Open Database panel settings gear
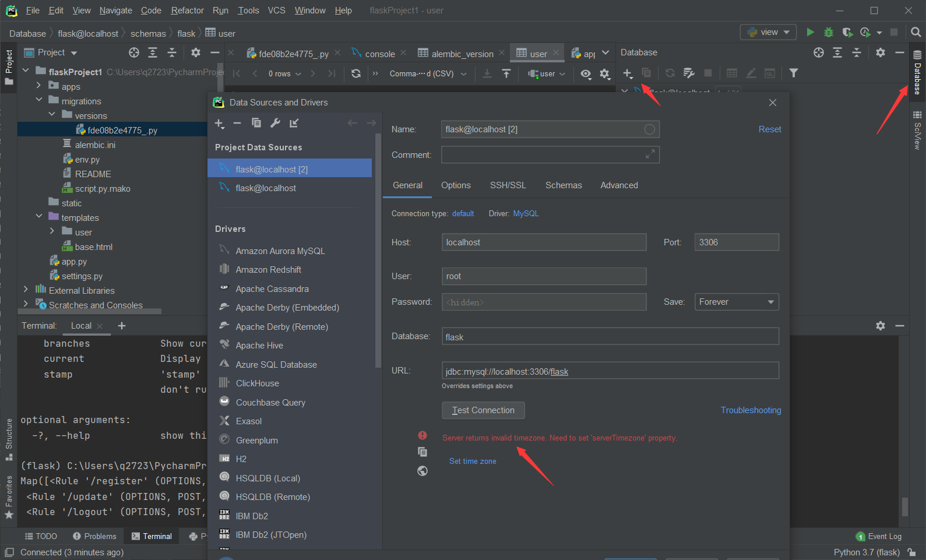Viewport: 926px width, 560px height. tap(880, 52)
